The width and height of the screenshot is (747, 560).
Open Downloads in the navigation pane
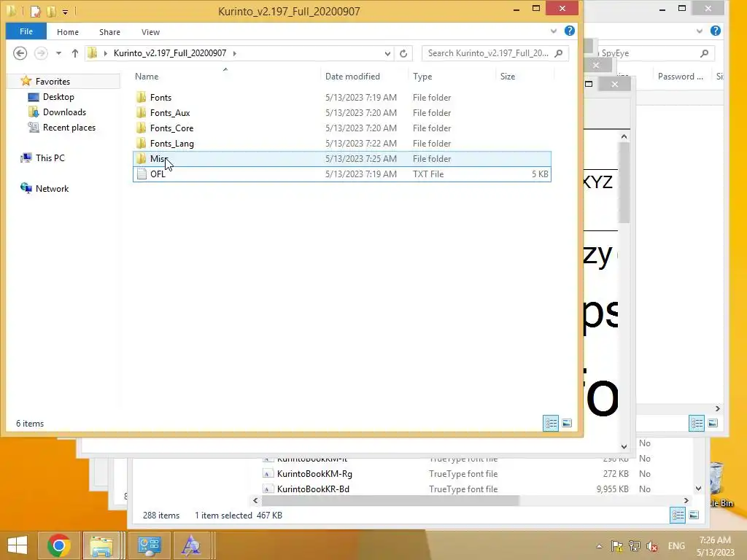point(64,112)
